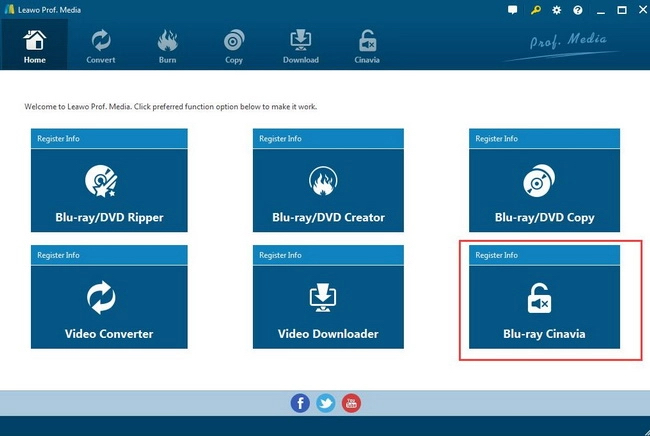Open the Blu-ray/DVD Ripper tile
650x436 pixels.
110,195
